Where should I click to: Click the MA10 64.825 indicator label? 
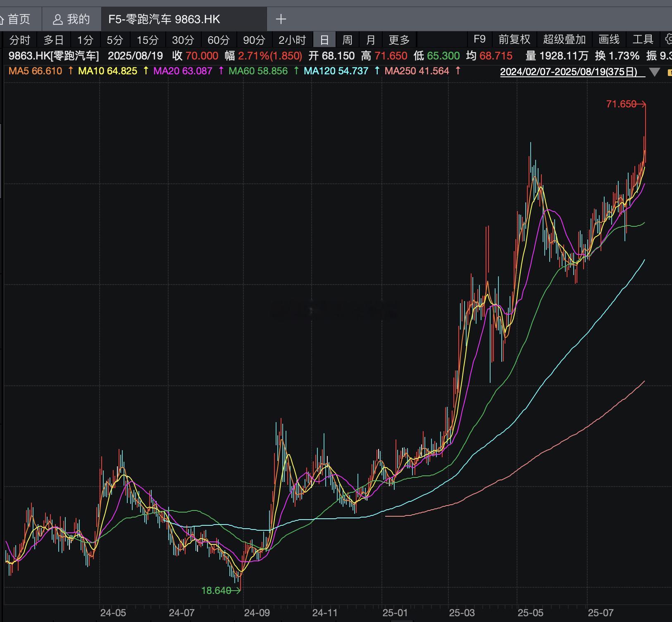[x=107, y=71]
